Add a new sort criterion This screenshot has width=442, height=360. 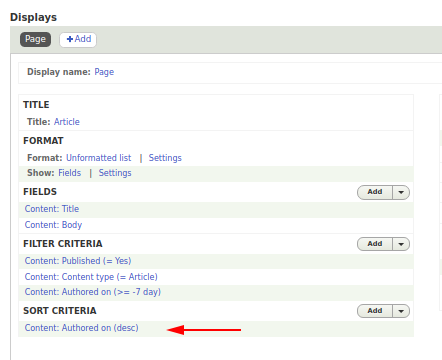tap(375, 311)
